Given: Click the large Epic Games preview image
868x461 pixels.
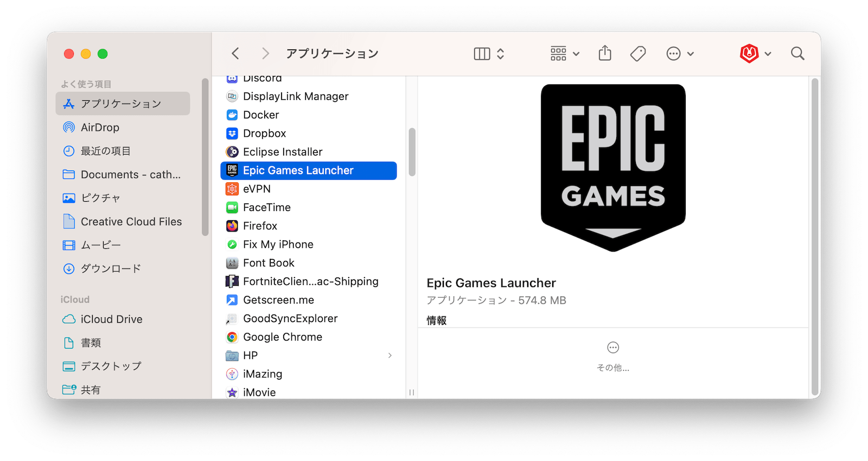Looking at the screenshot, I should click(613, 168).
